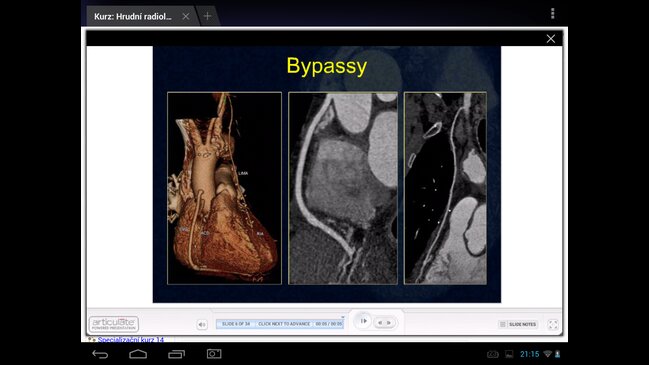Open the Specializační kurz 14 link
The image size is (649, 365).
pos(131,340)
